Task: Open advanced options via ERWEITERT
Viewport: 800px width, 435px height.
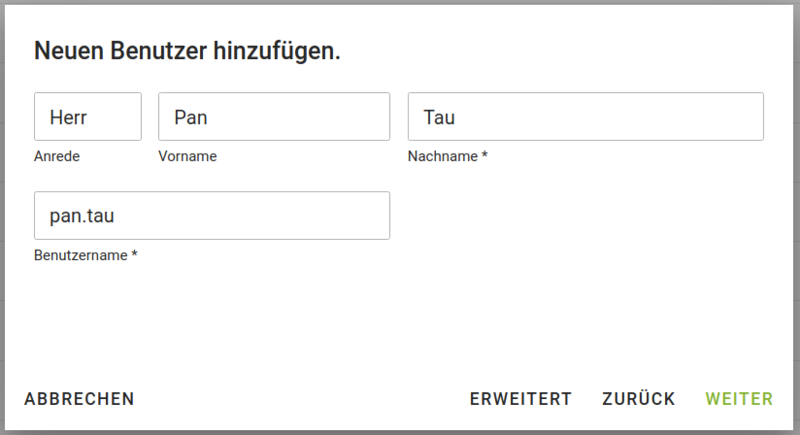Action: pyautogui.click(x=520, y=399)
